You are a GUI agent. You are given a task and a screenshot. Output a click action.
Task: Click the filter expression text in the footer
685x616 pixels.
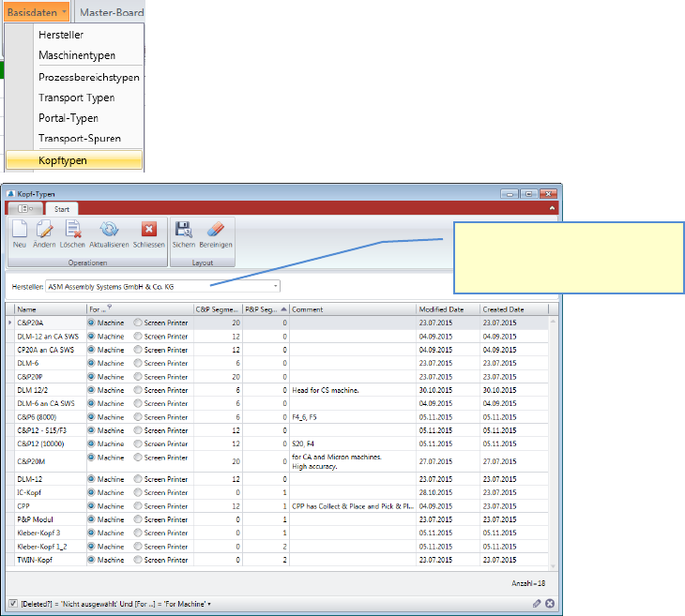(x=114, y=604)
